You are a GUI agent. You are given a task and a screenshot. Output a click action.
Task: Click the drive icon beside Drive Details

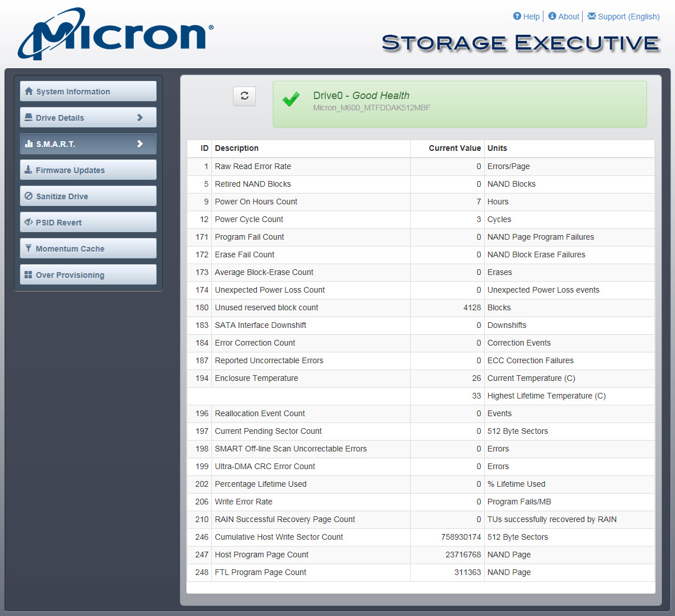28,117
